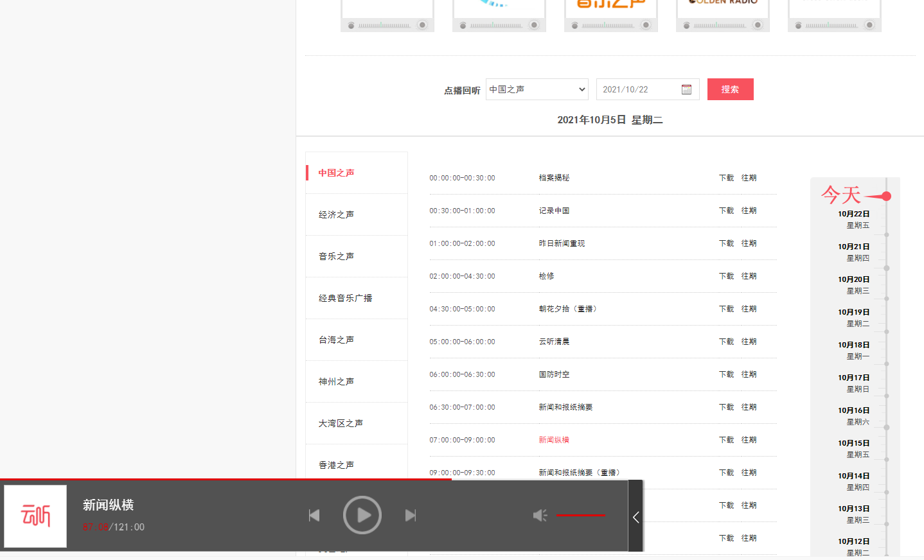View 往期 of 朝花夕拾（重播）
The height and width of the screenshot is (560, 924).
click(749, 309)
